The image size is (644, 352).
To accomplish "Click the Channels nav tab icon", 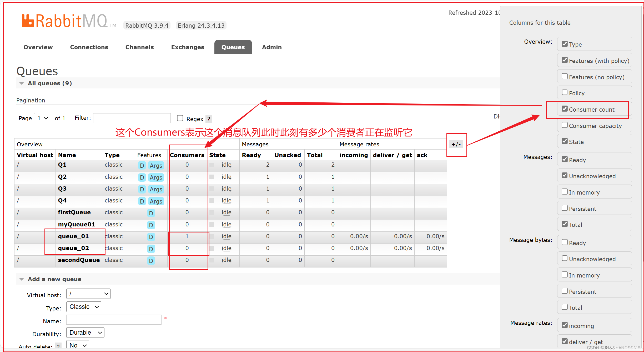I will point(139,47).
